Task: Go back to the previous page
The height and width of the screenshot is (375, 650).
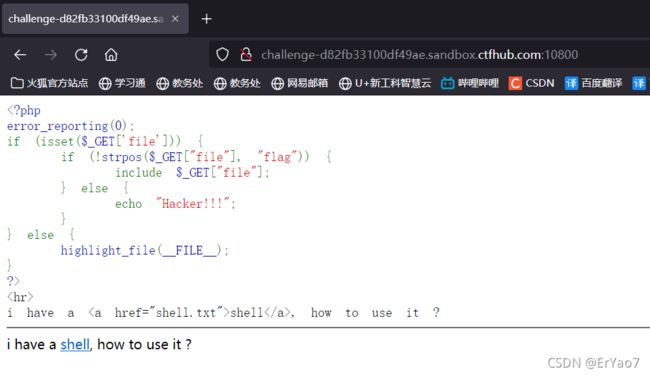Action: coord(20,55)
